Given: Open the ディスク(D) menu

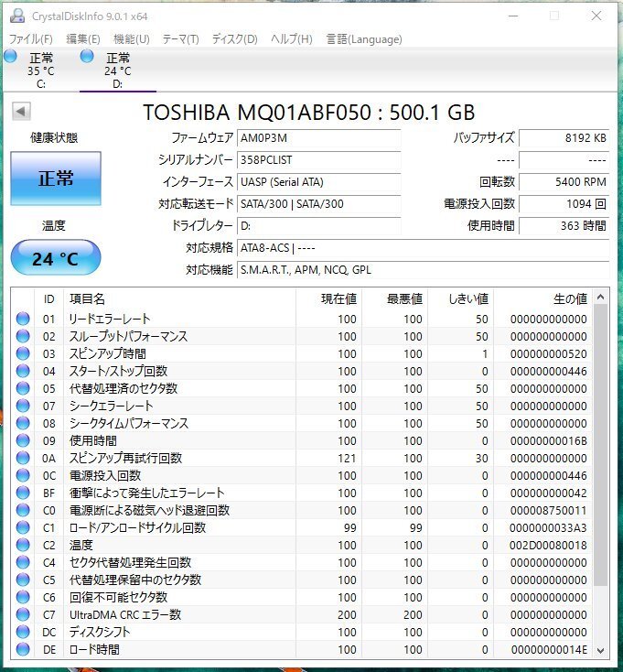Looking at the screenshot, I should 235,39.
